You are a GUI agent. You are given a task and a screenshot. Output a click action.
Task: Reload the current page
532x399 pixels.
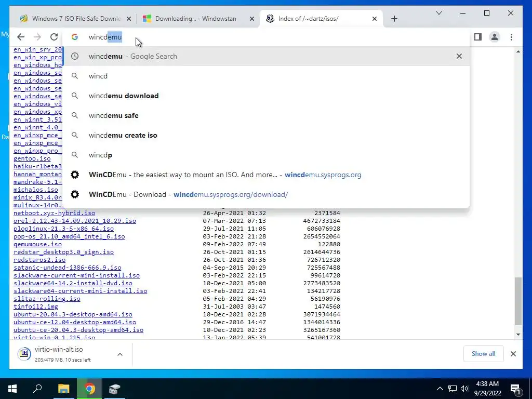point(54,37)
